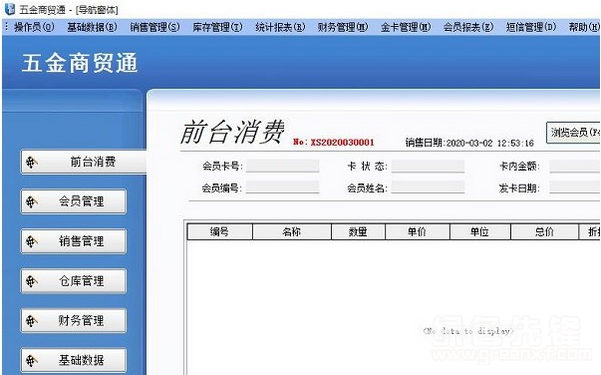Open the 统计报表 menu
The width and height of the screenshot is (601, 375).
point(280,27)
